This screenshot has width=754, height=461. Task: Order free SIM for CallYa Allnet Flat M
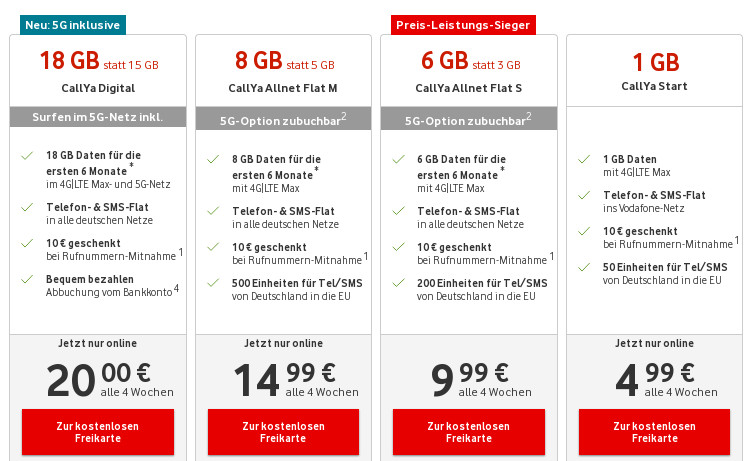click(284, 432)
